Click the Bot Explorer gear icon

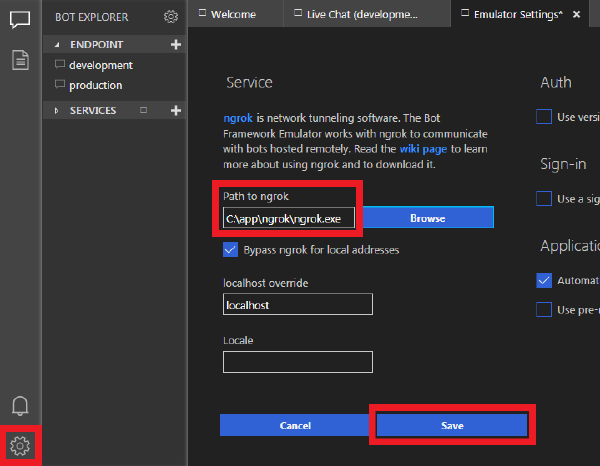tap(171, 16)
